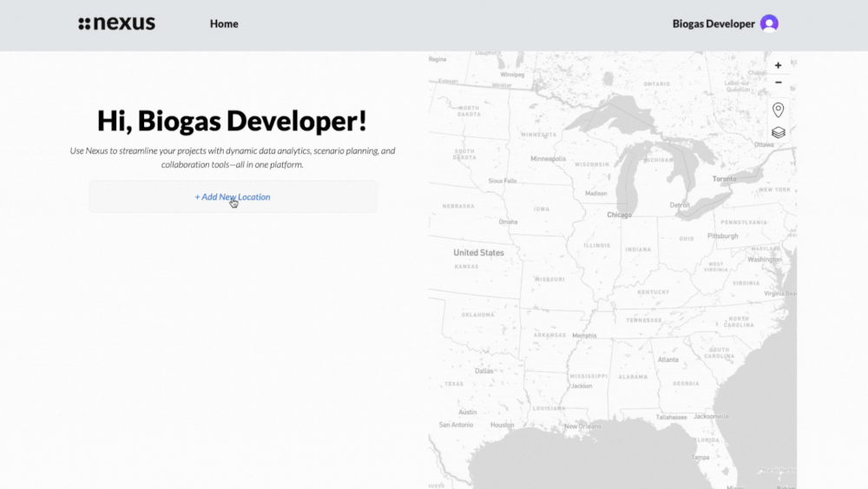
Task: Click the New Orleans map label
Action: click(582, 426)
